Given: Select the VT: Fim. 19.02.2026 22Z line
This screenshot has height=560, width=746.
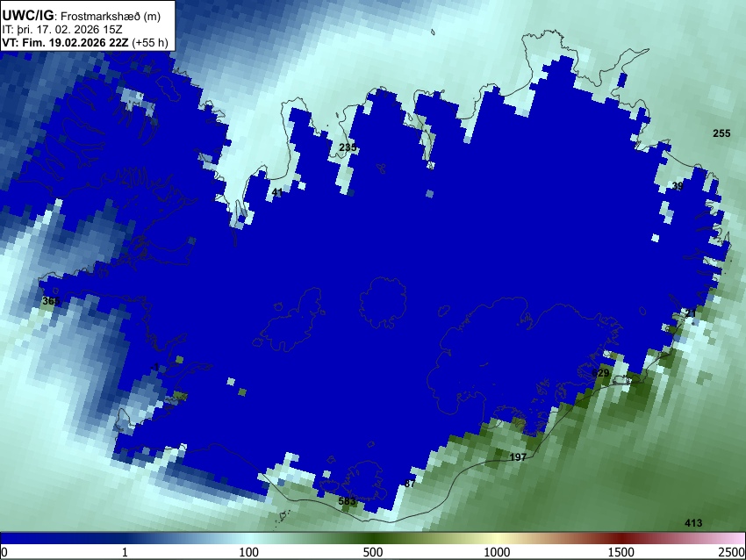Looking at the screenshot, I should tap(85, 43).
